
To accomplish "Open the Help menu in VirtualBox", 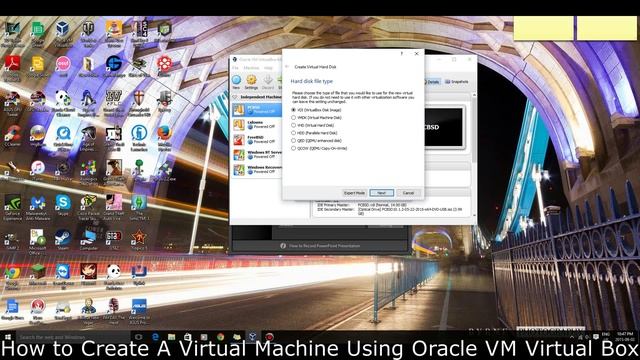I will click(268, 68).
